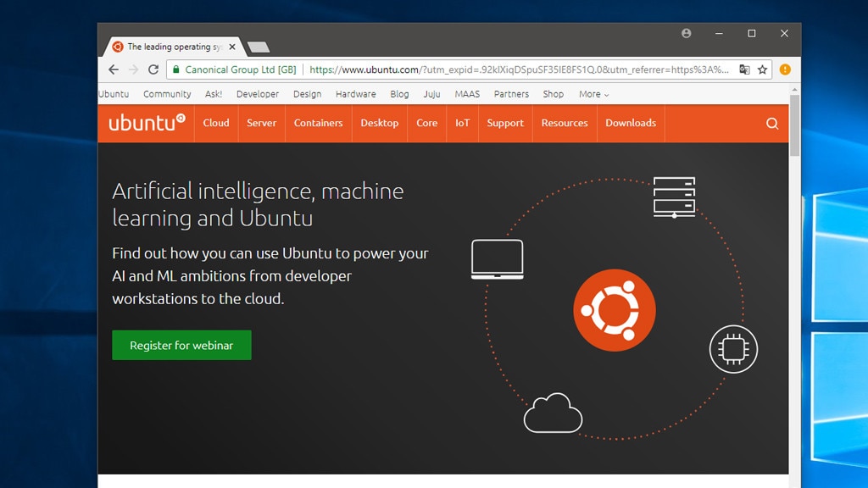The height and width of the screenshot is (488, 868).
Task: Bookmark this page with star icon
Action: point(762,69)
